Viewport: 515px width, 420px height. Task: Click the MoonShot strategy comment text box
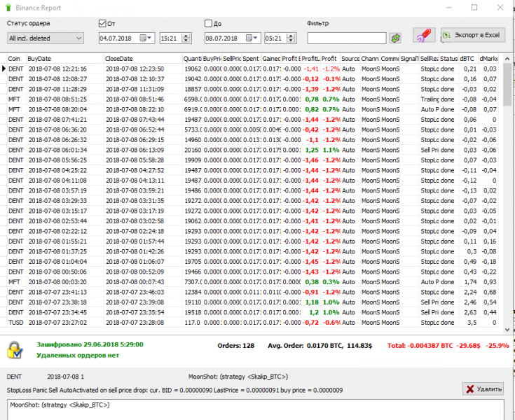pyautogui.click(x=256, y=409)
